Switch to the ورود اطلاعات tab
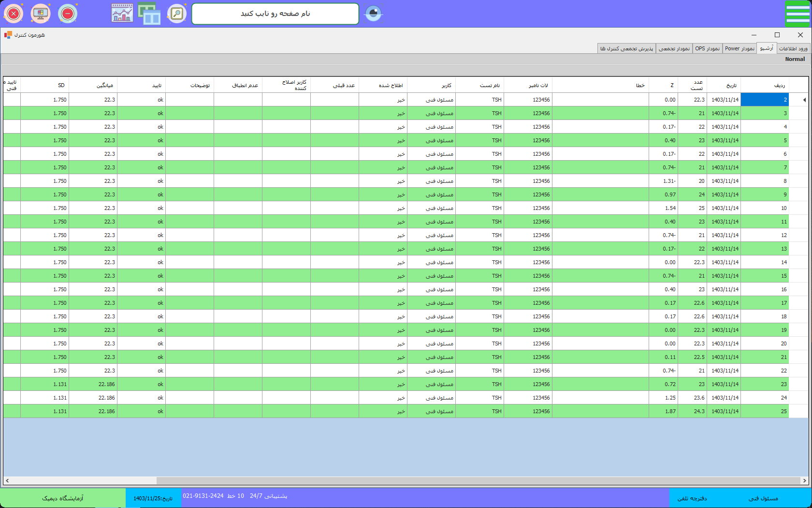 pos(793,48)
